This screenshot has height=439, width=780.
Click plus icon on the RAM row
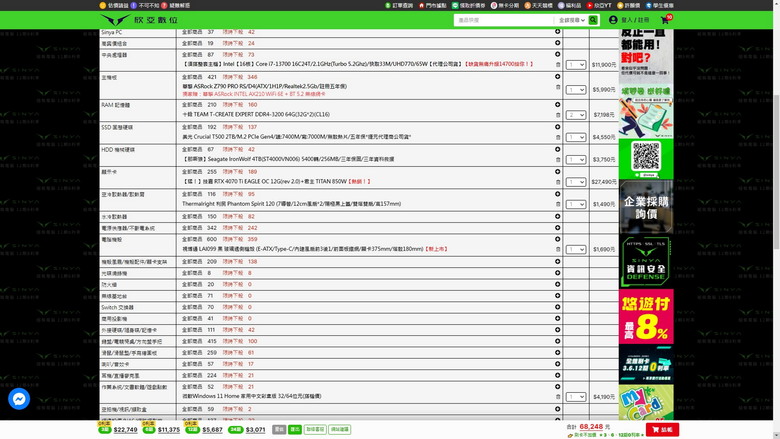(557, 104)
